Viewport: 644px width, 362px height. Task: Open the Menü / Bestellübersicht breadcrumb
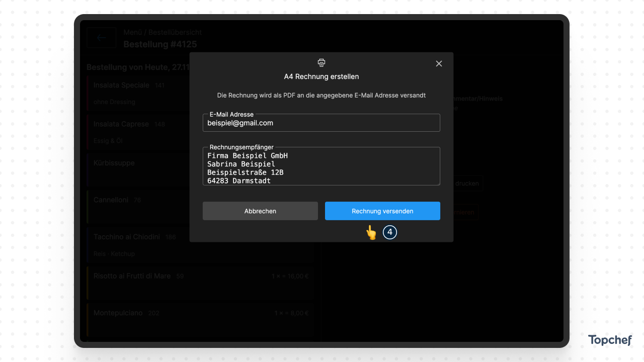coord(162,32)
